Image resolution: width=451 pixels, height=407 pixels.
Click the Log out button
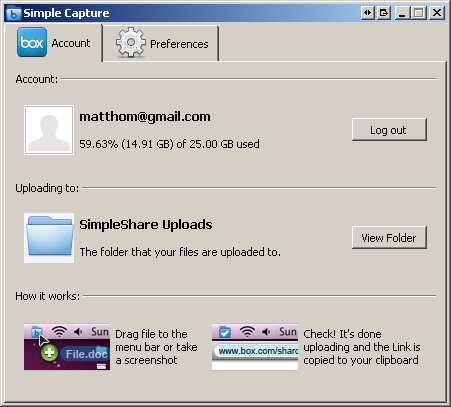[x=389, y=129]
